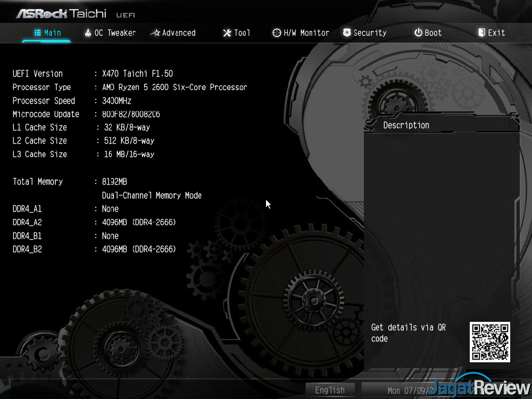Click the Tool wrench icon
This screenshot has width=532, height=399.
coord(227,33)
